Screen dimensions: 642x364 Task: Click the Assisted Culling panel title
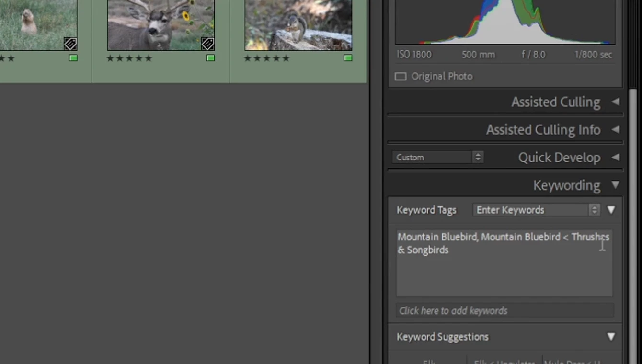coord(556,102)
